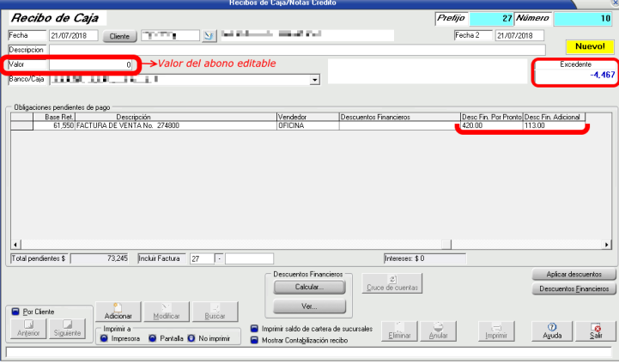Toggle the Por Cliente checkbox
Image resolution: width=619 pixels, height=364 pixels.
(15, 311)
